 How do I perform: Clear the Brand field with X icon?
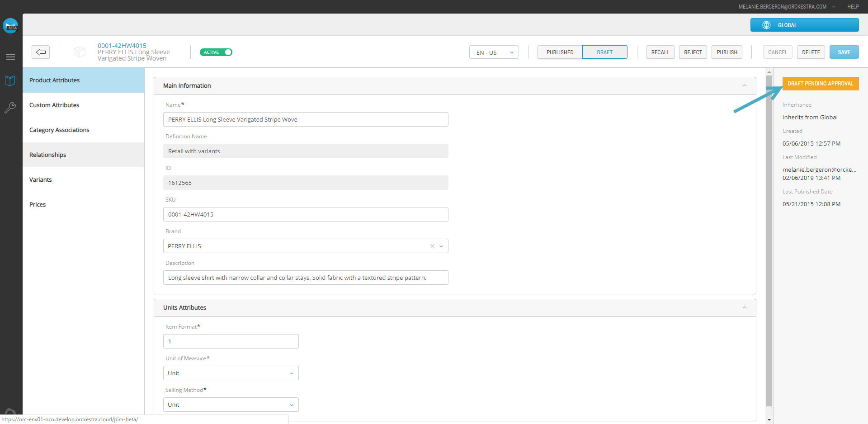[x=432, y=246]
